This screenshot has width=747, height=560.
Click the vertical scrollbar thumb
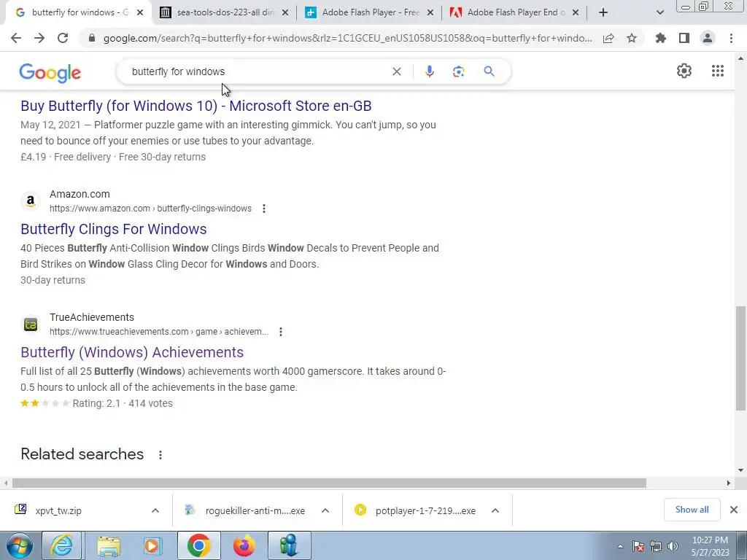click(x=740, y=358)
